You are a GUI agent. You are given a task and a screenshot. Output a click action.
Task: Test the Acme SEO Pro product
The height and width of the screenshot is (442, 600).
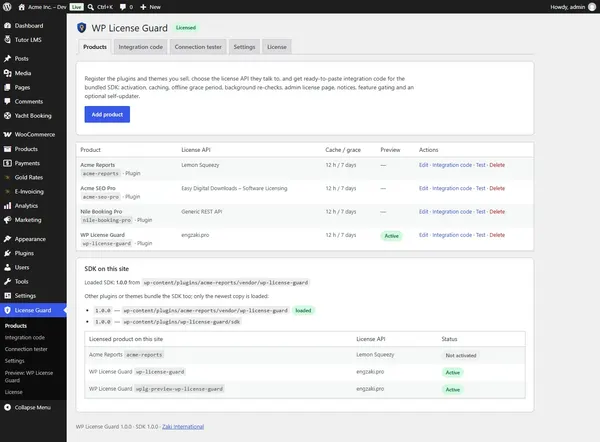[481, 188]
